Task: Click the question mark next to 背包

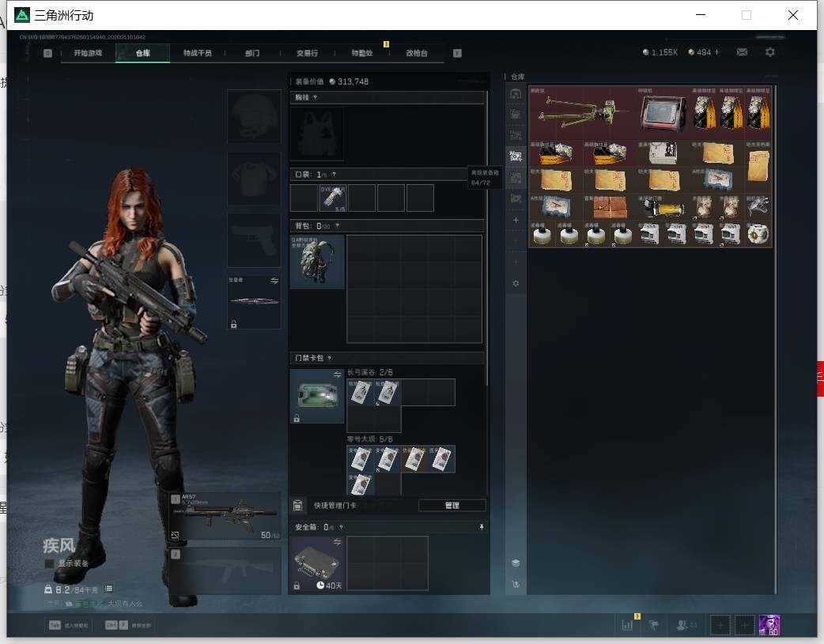Action: (338, 226)
